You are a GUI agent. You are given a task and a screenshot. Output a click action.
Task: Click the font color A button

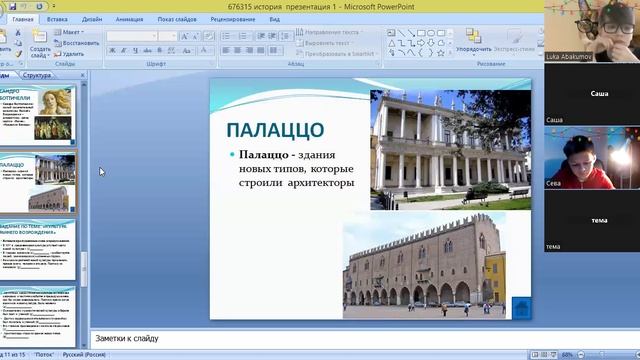pyautogui.click(x=204, y=51)
